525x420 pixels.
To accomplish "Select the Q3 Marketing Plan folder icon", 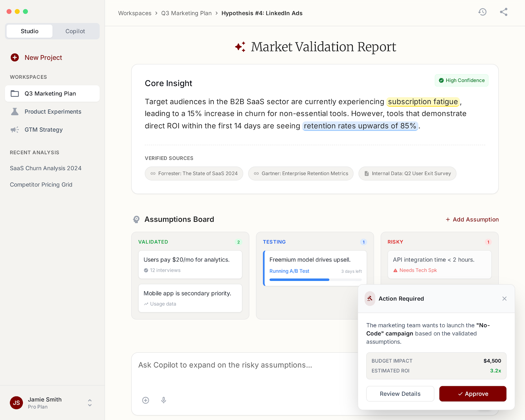I will click(x=14, y=93).
